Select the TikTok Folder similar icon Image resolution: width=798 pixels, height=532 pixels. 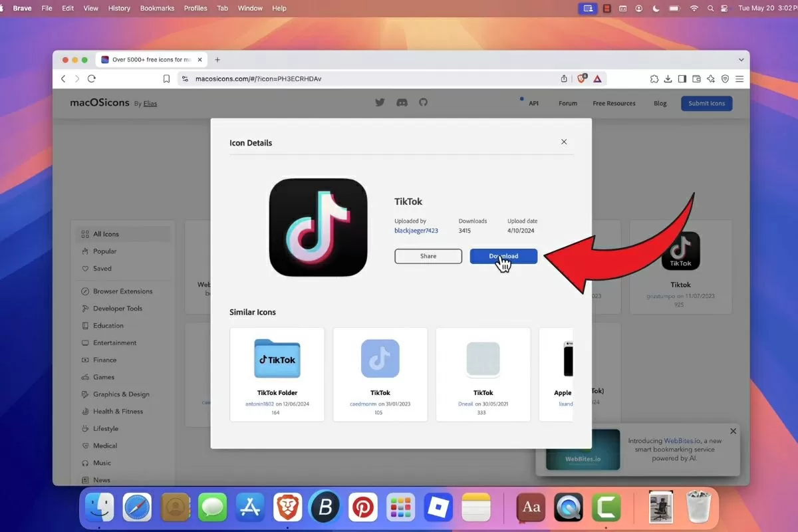(277, 374)
